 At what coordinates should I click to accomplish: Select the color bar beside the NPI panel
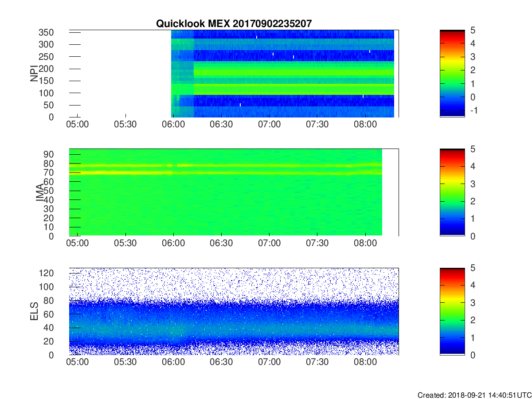452,74
